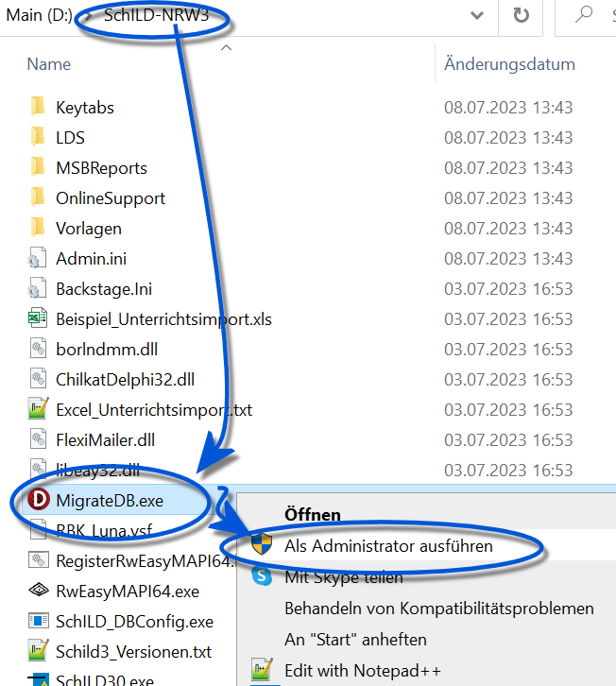Click the date of FlexiMailer.dll

click(x=508, y=439)
